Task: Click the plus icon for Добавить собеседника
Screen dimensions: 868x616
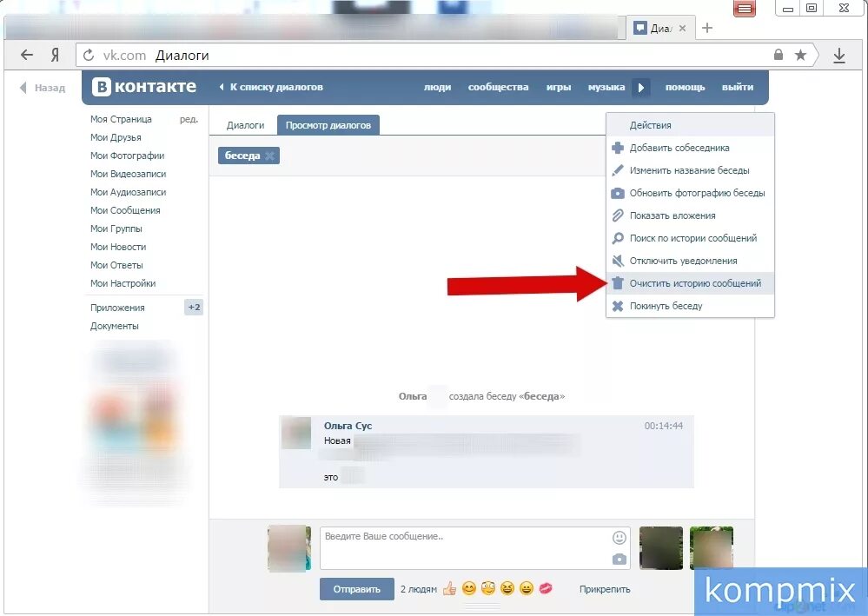Action: pos(618,148)
